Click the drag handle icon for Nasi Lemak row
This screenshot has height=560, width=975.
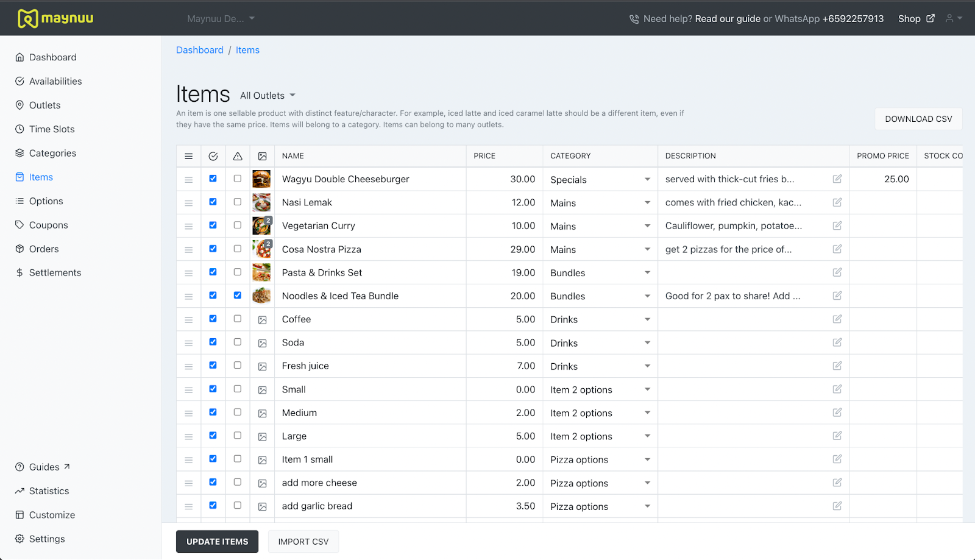tap(189, 203)
